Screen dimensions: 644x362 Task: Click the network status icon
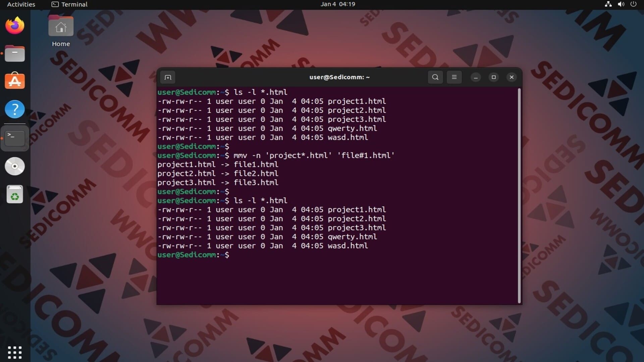[x=608, y=4]
